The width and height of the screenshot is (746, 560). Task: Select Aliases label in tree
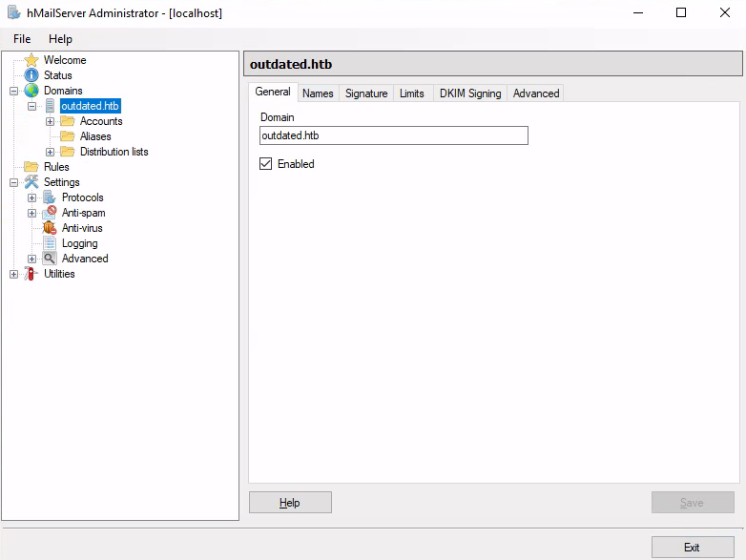click(x=95, y=136)
